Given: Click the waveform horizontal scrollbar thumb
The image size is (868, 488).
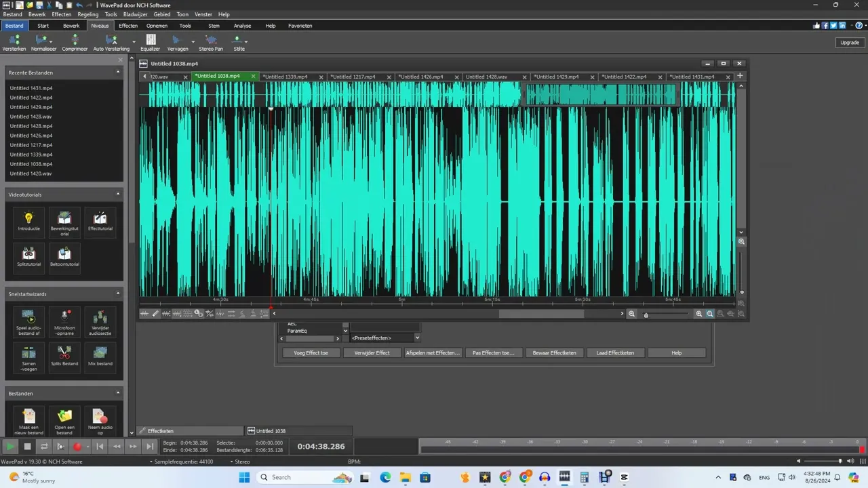Looking at the screenshot, I should coord(541,314).
